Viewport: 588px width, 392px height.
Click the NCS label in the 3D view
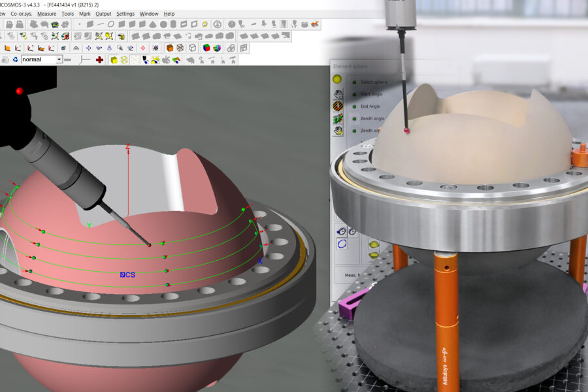point(127,275)
